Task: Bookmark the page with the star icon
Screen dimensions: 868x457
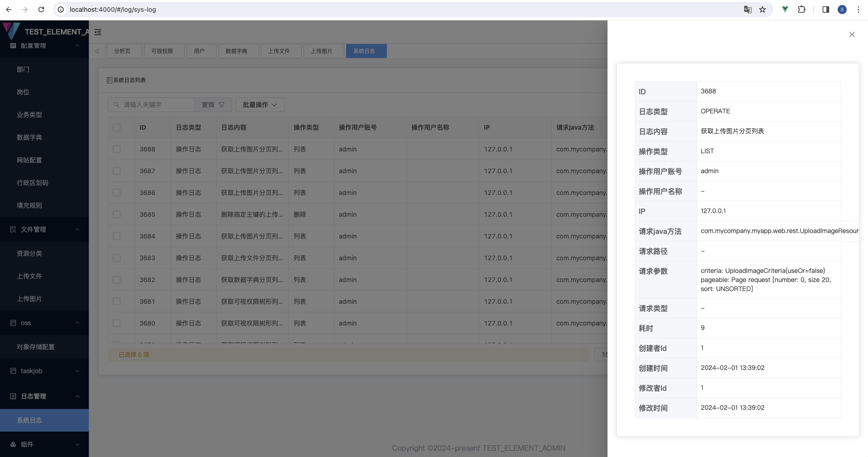Action: tap(763, 9)
